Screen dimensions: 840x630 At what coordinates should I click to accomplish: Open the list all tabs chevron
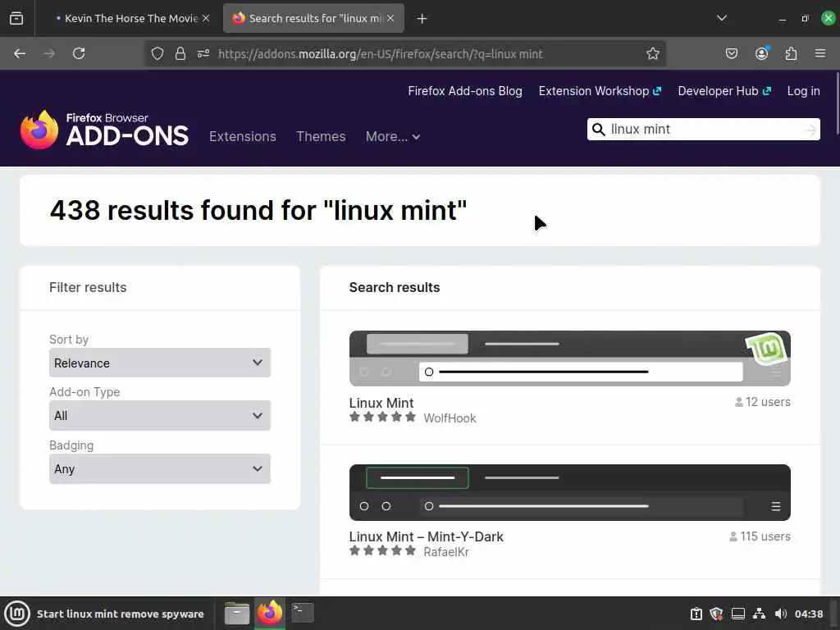coord(722,18)
